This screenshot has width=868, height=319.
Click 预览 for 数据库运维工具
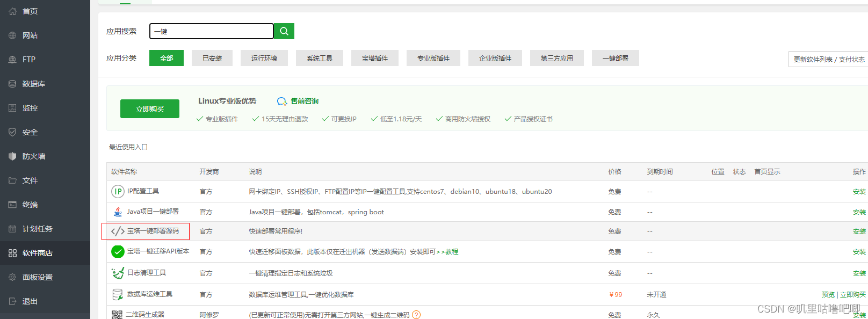[x=828, y=295]
